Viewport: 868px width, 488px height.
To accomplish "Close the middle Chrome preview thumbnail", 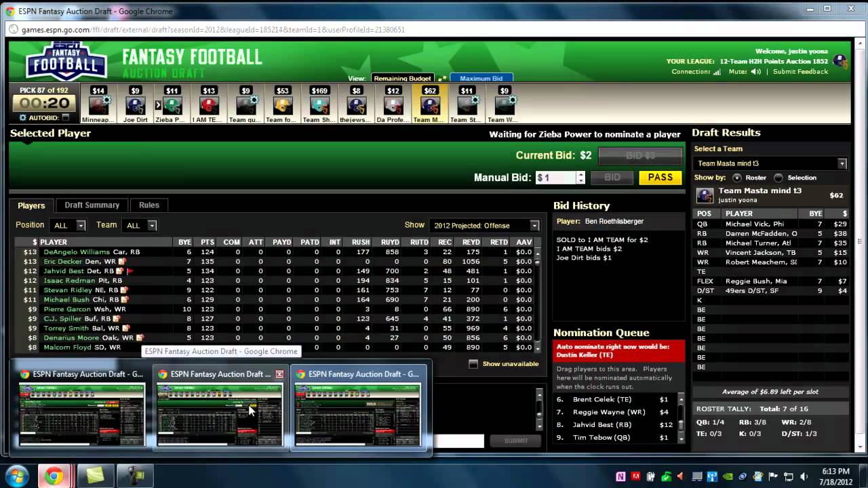I will click(279, 374).
